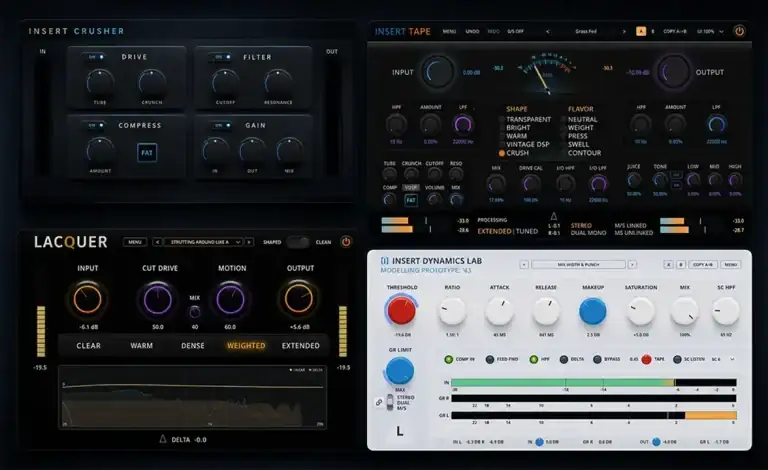Screen dimensions: 768x470
Task: Click the Insert Crusher Cutoff knob
Action: click(225, 82)
